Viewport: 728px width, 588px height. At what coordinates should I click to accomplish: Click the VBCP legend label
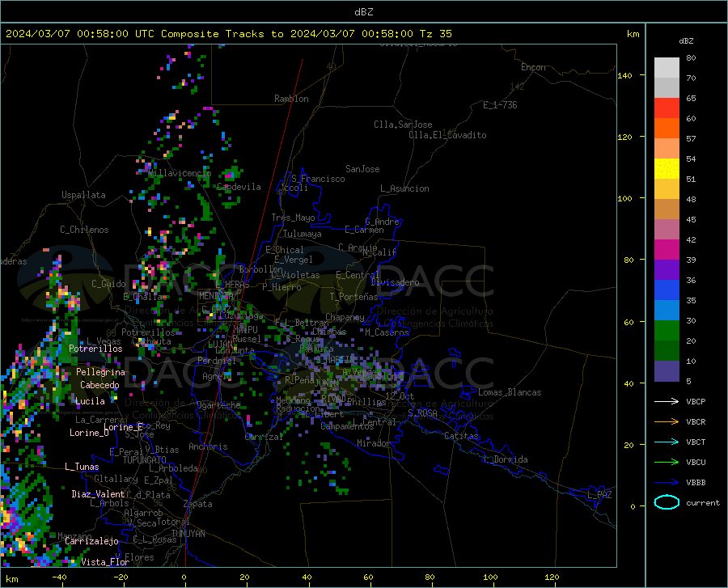[696, 401]
